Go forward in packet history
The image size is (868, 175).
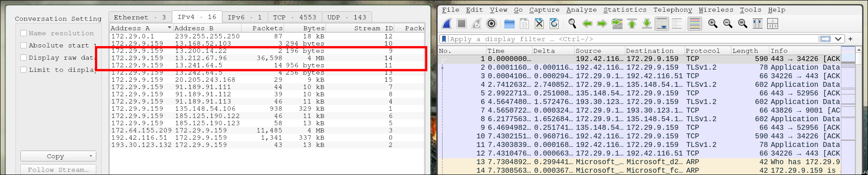(602, 24)
